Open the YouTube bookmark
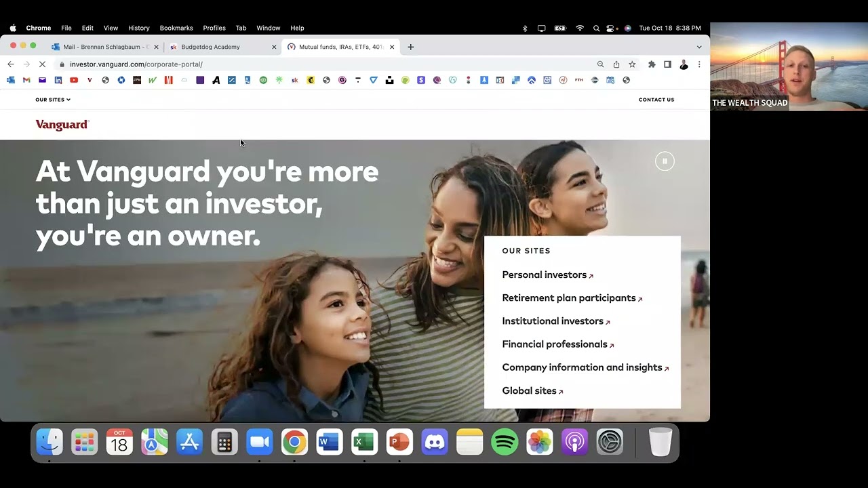 (74, 80)
